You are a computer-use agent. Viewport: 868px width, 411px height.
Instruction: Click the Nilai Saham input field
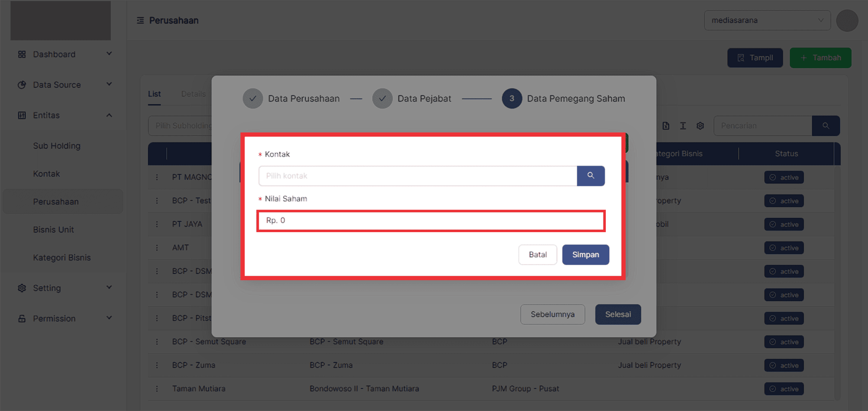[431, 221]
